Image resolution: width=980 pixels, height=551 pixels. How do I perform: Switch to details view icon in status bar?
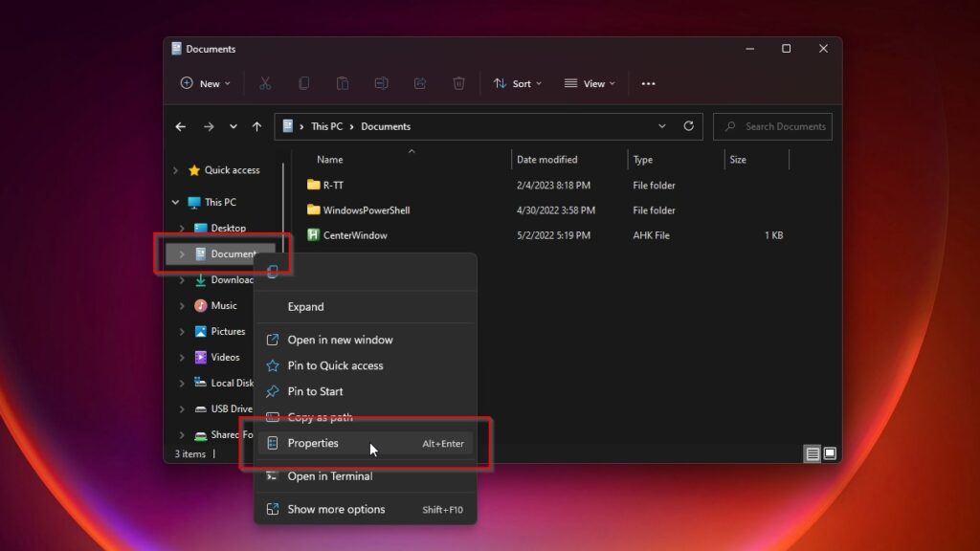coord(812,453)
